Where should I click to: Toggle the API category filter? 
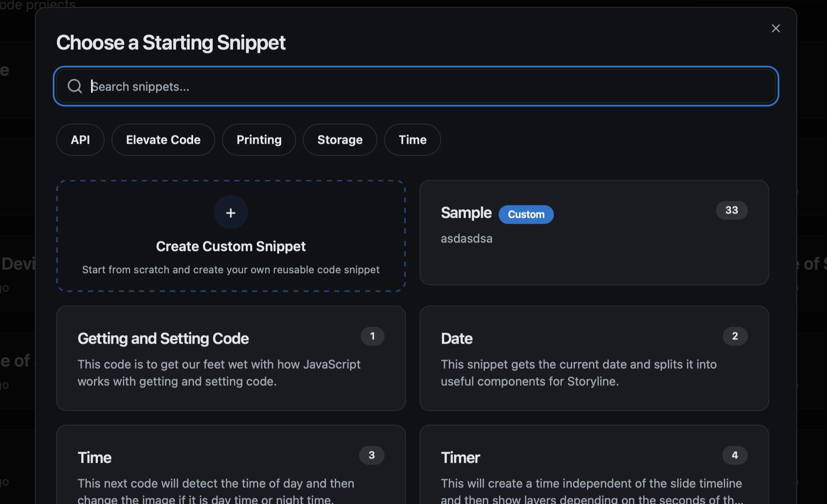tap(80, 140)
